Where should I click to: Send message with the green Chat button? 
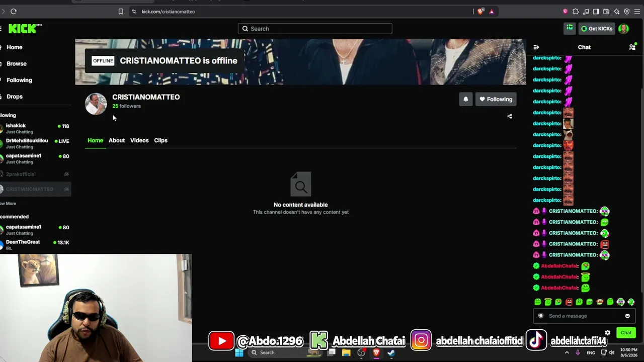click(626, 333)
